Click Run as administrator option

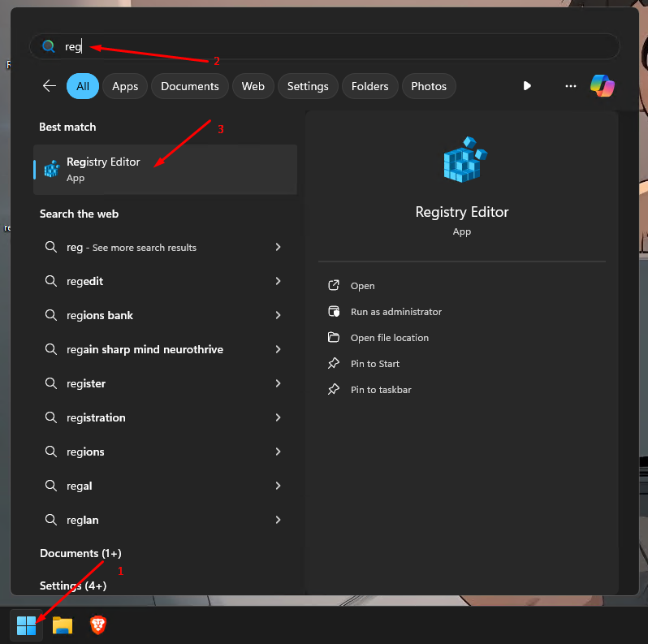[x=395, y=312]
